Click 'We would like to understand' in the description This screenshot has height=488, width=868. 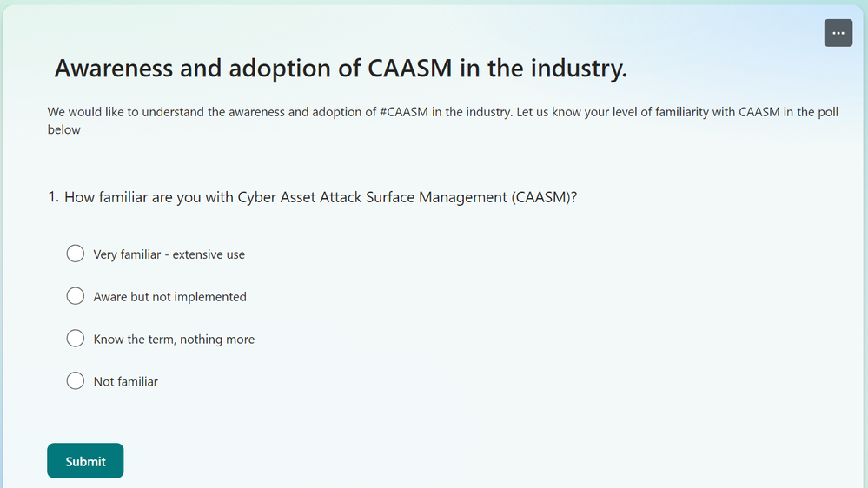click(x=125, y=113)
